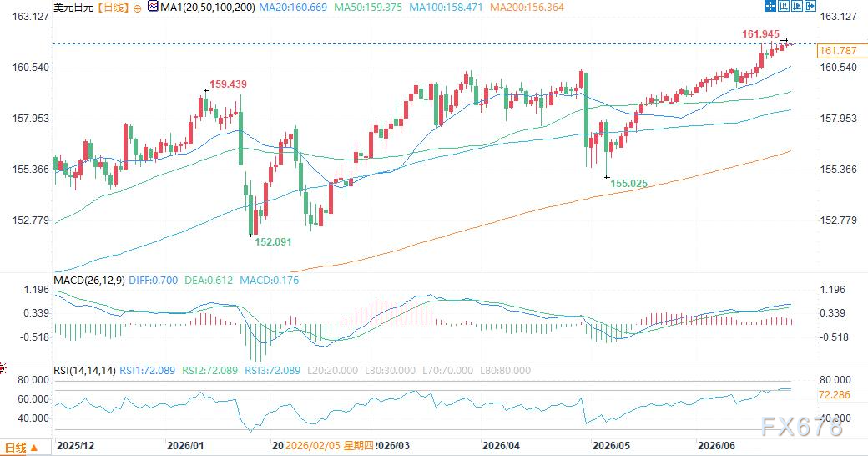Click the MACD:0.176 value
The height and width of the screenshot is (456, 868).
click(x=269, y=281)
